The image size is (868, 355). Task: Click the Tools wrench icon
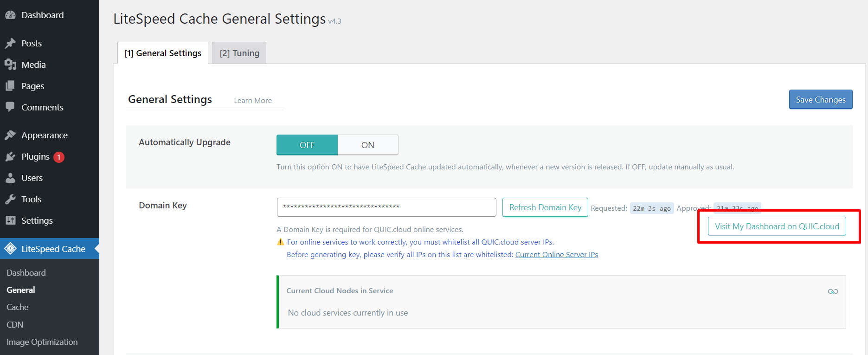click(x=10, y=199)
